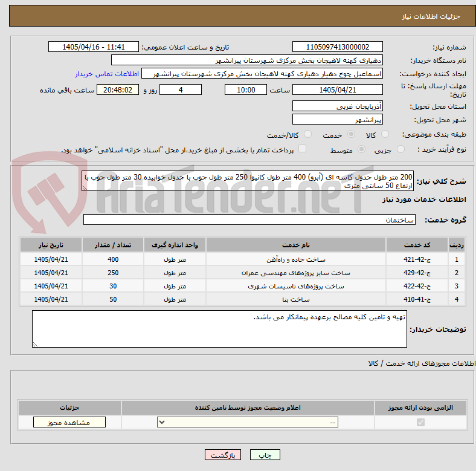Click the response deadline date field
476x471 pixels.
(337, 89)
